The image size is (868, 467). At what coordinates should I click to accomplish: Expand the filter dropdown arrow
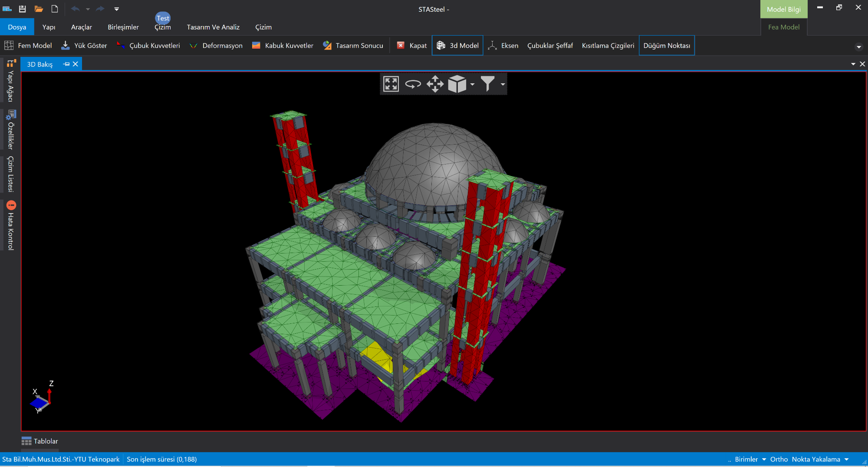(x=503, y=84)
